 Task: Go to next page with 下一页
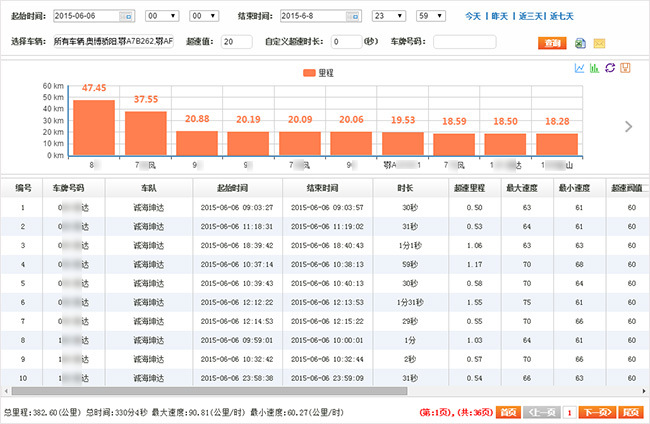pos(597,412)
